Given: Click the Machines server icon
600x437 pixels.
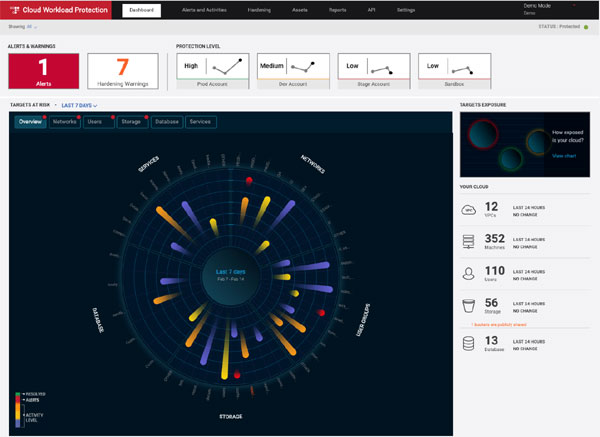Looking at the screenshot, I should pos(471,243).
